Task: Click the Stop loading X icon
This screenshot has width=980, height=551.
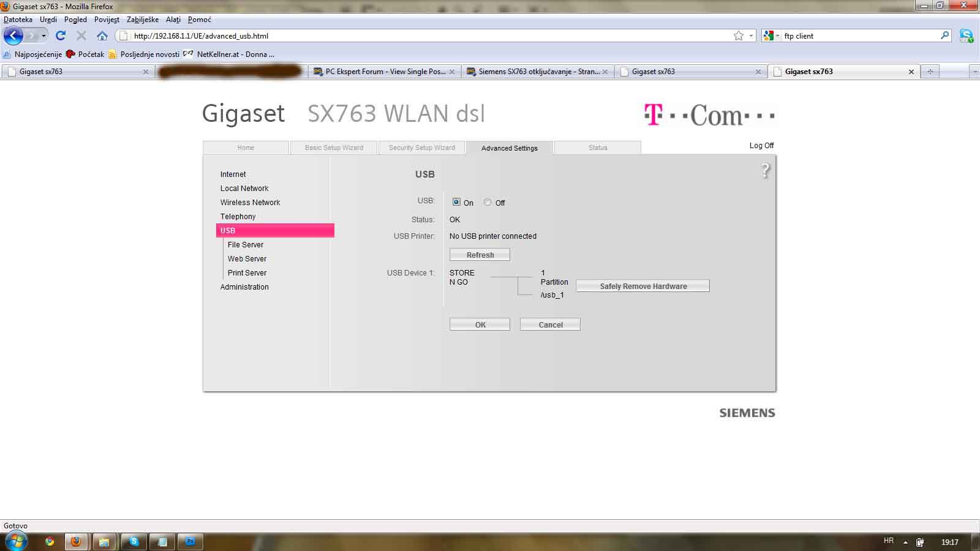Action: click(x=81, y=36)
